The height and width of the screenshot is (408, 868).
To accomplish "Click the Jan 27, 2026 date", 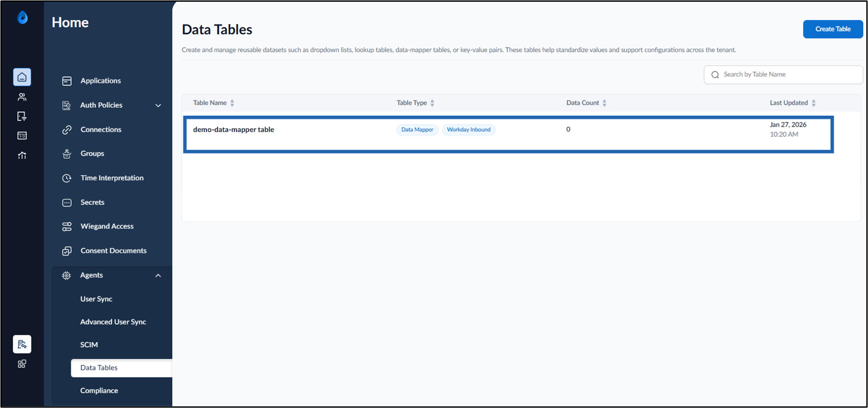I will coord(788,124).
